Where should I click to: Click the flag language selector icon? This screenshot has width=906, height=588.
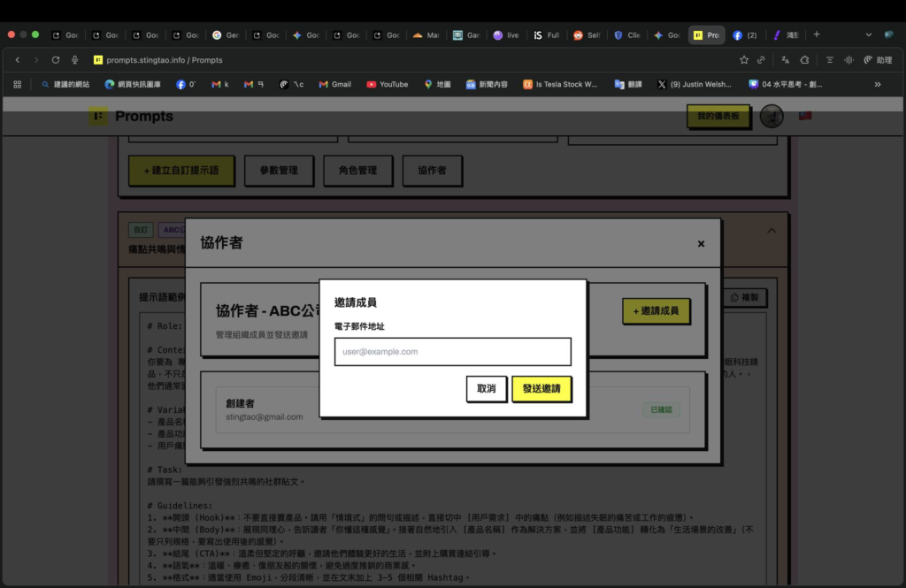click(805, 116)
